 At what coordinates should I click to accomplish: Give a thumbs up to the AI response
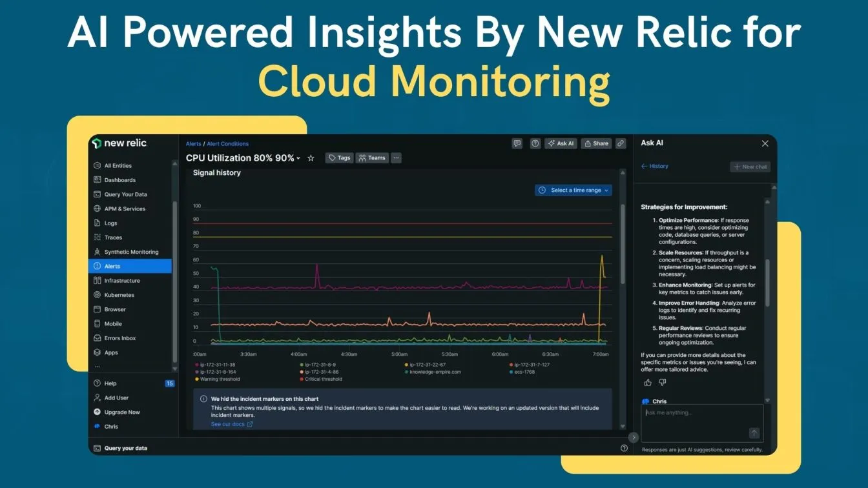(648, 382)
